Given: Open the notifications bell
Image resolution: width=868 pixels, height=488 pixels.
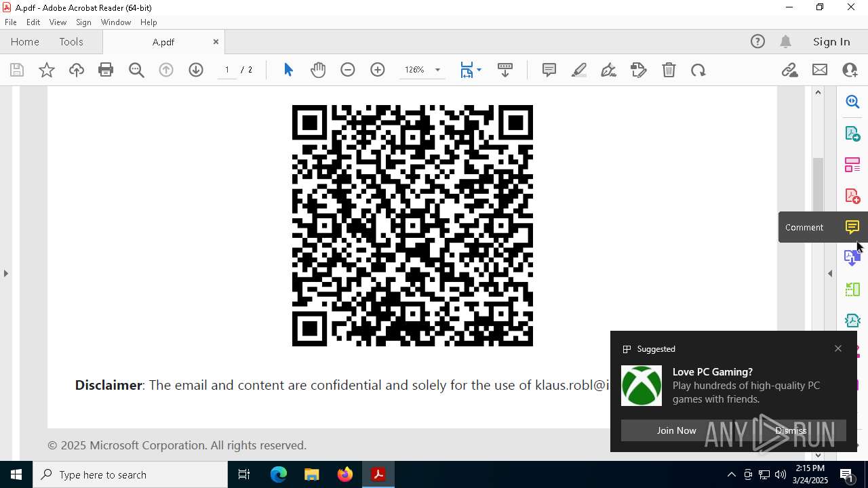Looking at the screenshot, I should 786,42.
